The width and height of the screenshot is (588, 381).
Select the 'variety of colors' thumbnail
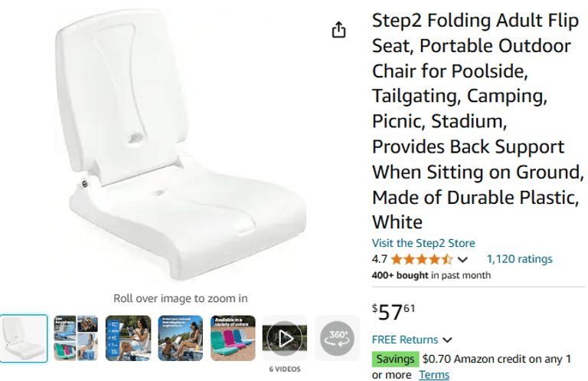[x=232, y=337]
